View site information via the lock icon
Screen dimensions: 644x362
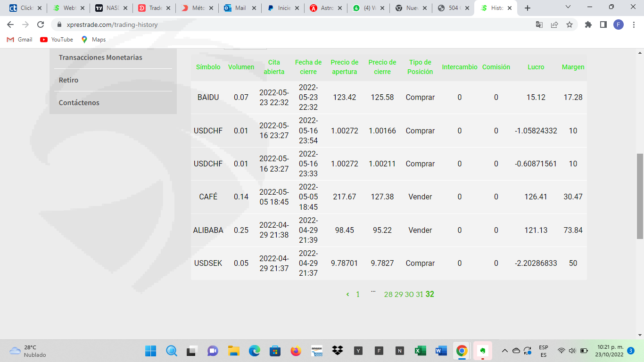[59, 25]
